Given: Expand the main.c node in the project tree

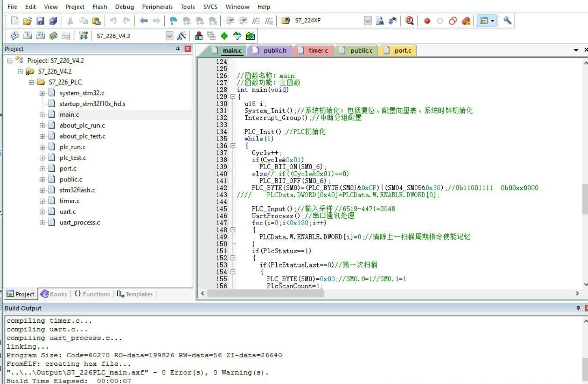Looking at the screenshot, I should pyautogui.click(x=41, y=114).
